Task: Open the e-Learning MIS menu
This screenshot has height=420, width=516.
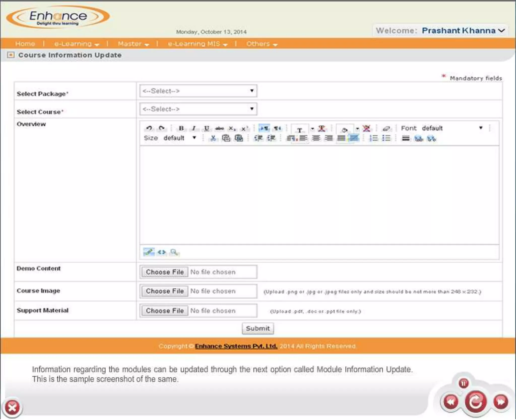Action: point(198,44)
